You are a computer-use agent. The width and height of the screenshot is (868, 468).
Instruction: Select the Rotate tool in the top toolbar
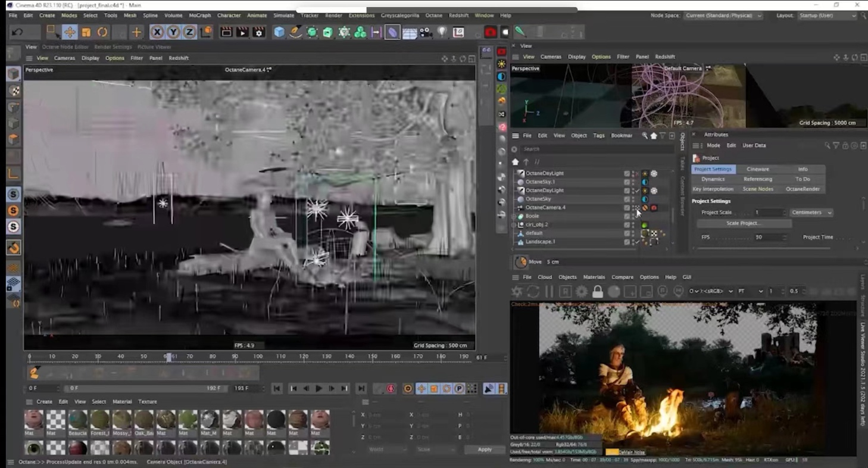coord(102,32)
